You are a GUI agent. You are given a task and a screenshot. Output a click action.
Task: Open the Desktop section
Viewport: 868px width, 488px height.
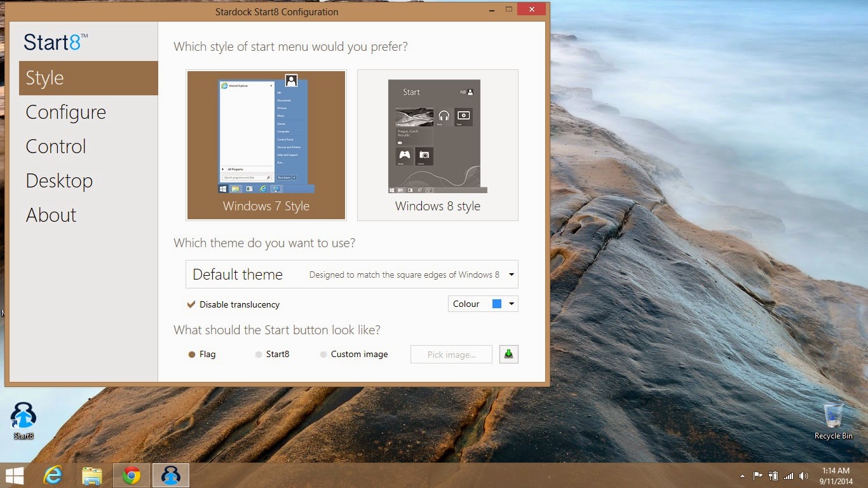coord(88,181)
